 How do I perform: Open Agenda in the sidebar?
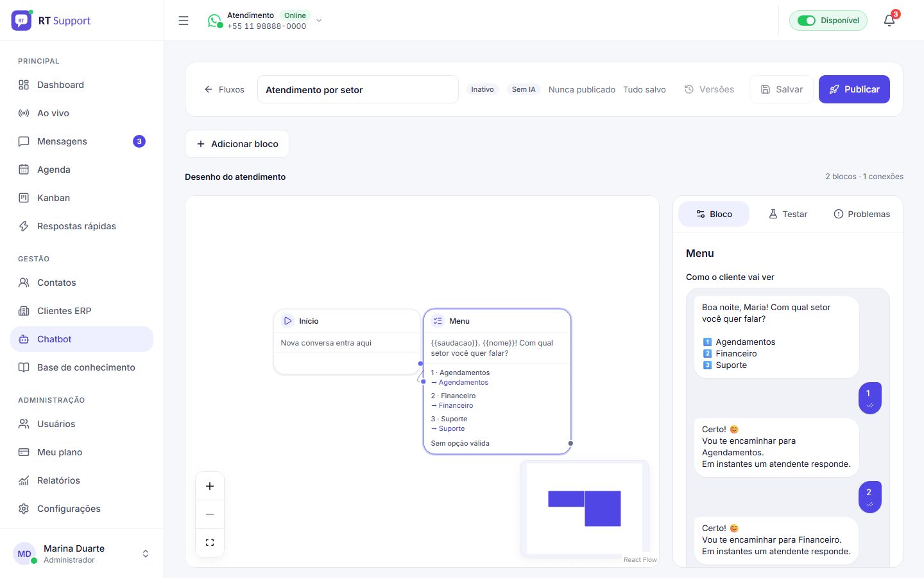click(x=82, y=170)
